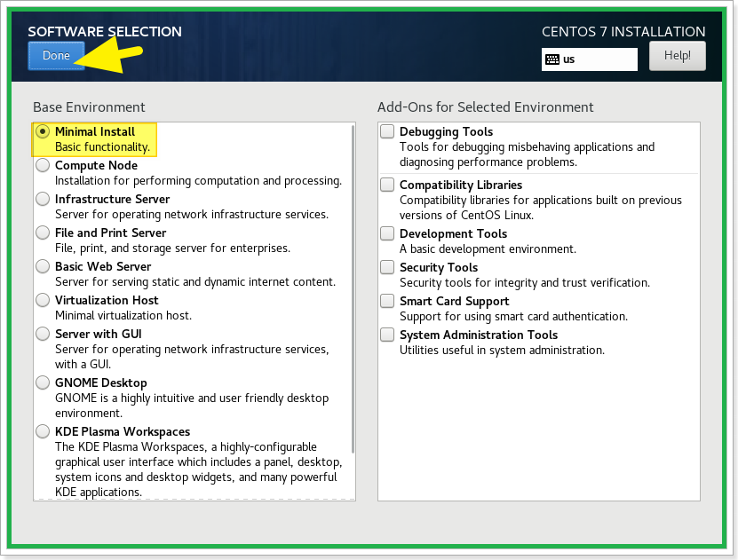The width and height of the screenshot is (738, 560).
Task: Click "Security tools for integrity and trust verification."
Action: 525,283
